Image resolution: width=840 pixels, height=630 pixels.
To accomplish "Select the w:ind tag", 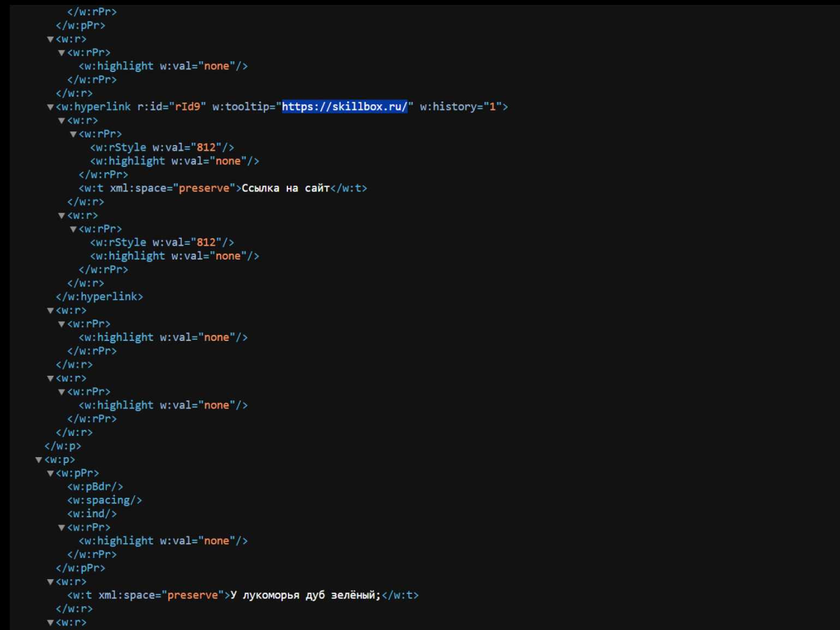I will coord(92,514).
